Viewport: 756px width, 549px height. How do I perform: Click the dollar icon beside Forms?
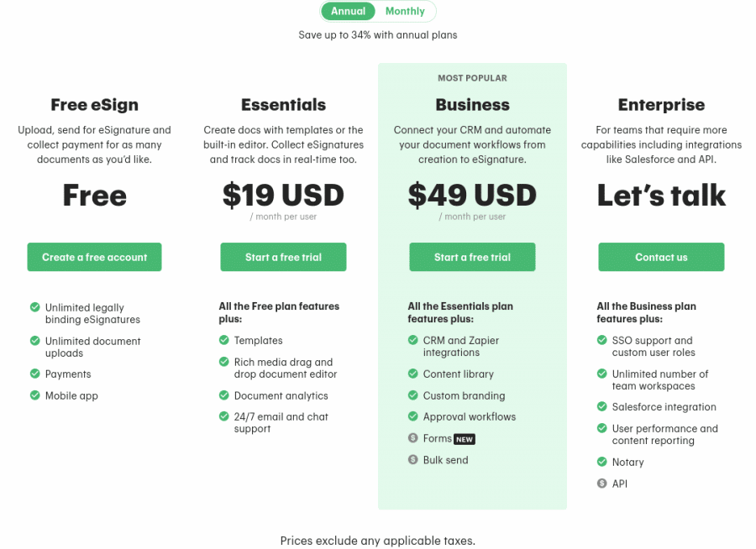click(x=412, y=437)
